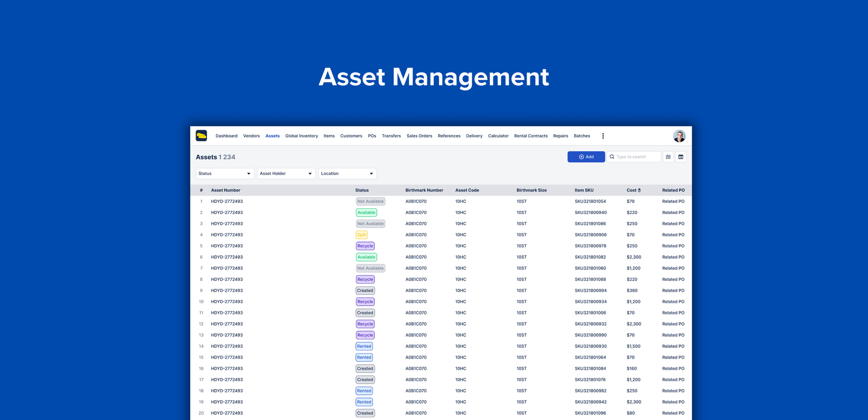Click the $1,500 cost cell
The height and width of the screenshot is (420, 868).
point(633,346)
